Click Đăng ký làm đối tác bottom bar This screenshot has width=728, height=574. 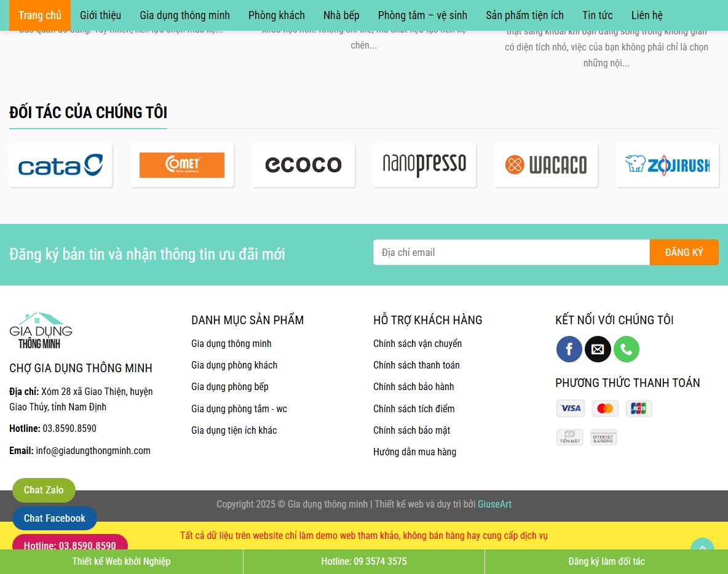click(x=606, y=562)
